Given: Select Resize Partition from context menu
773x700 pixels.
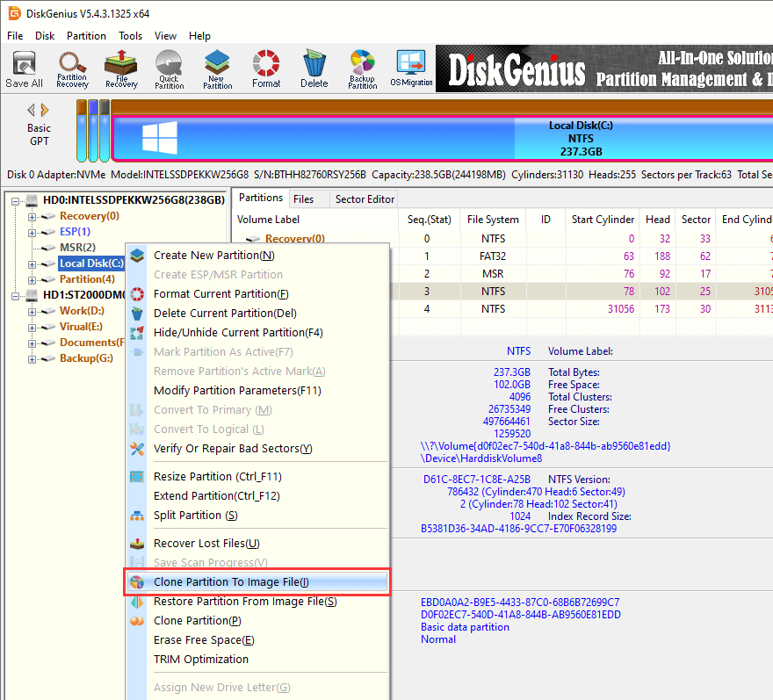Looking at the screenshot, I should click(x=217, y=476).
